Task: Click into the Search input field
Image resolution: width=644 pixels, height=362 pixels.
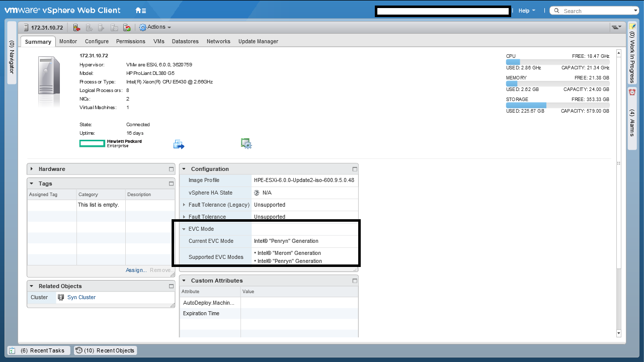Action: [x=596, y=11]
